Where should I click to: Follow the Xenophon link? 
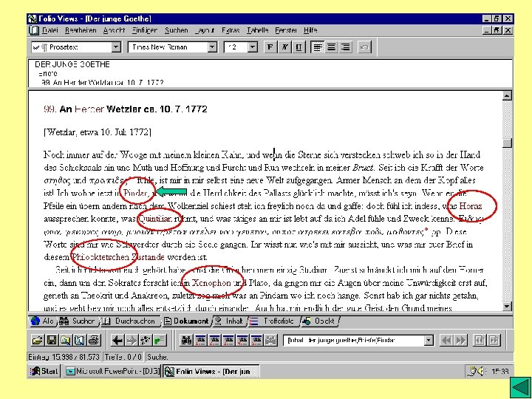pos(211,282)
